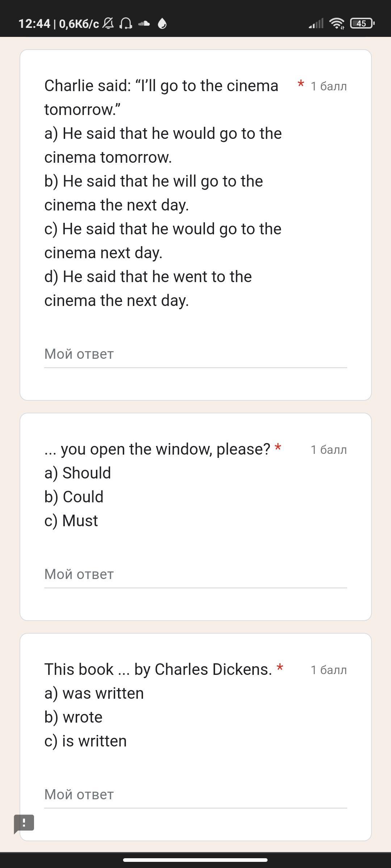Tap the water drop status icon

pos(162,24)
